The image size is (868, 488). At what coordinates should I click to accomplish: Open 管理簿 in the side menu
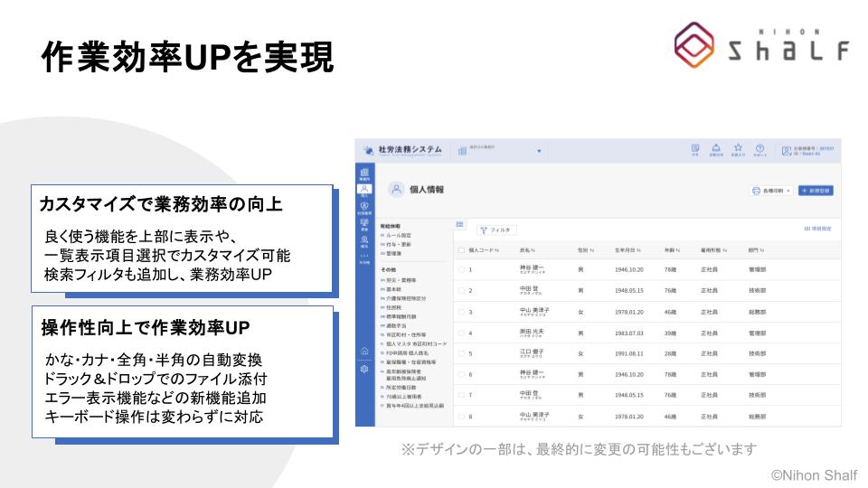393,253
